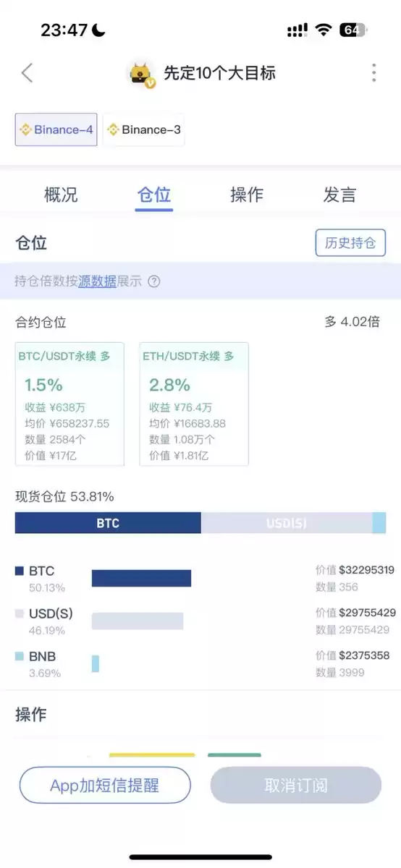401x868 pixels.
Task: Open the BTC/USDT永续 position card
Action: 69,404
